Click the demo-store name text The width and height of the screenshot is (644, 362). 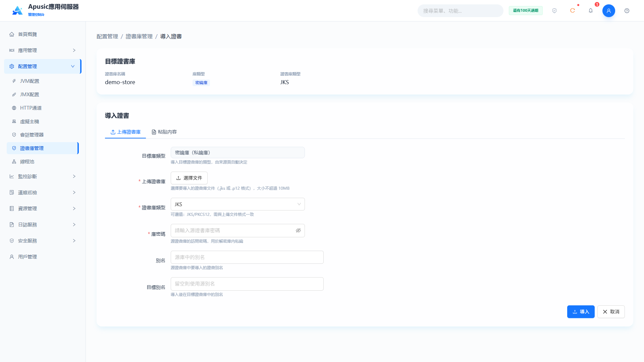click(120, 82)
